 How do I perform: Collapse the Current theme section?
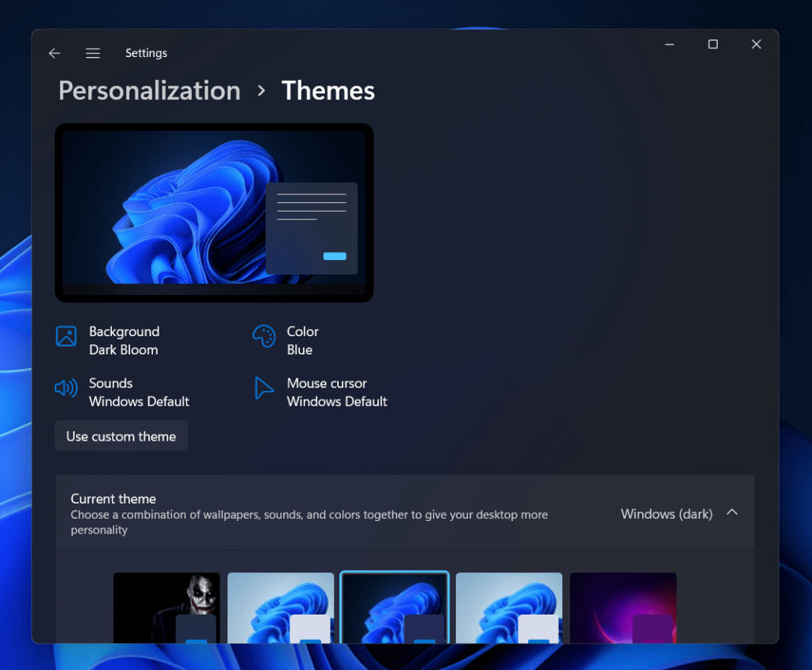pos(732,512)
